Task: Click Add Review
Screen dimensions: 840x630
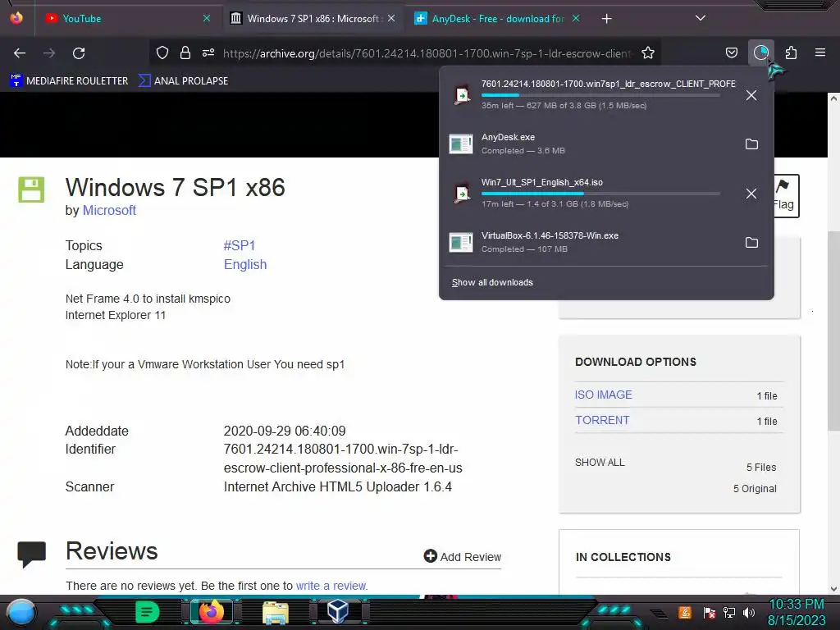Action: coord(463,557)
